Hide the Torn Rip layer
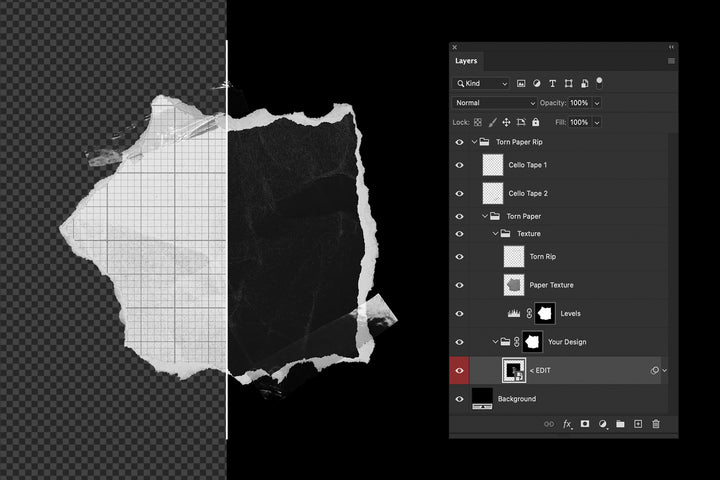720x480 pixels. click(459, 257)
